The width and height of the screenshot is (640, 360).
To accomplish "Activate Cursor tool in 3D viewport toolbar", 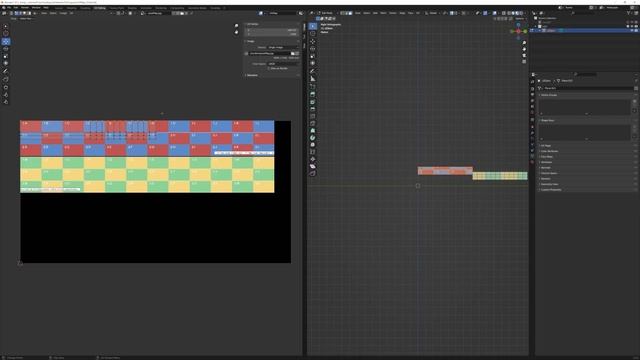I will 313,33.
